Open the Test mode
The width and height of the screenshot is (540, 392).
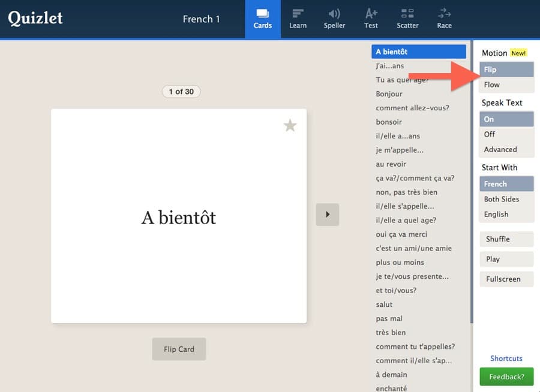(x=371, y=19)
